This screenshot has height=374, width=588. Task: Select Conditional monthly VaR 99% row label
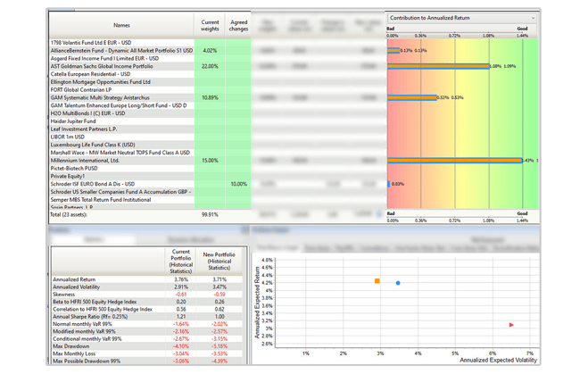[87, 339]
